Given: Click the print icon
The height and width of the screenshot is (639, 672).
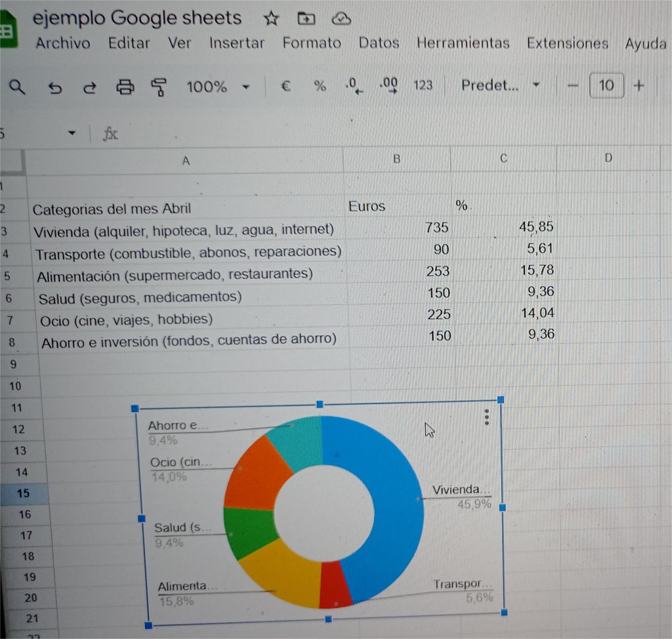Looking at the screenshot, I should point(125,87).
